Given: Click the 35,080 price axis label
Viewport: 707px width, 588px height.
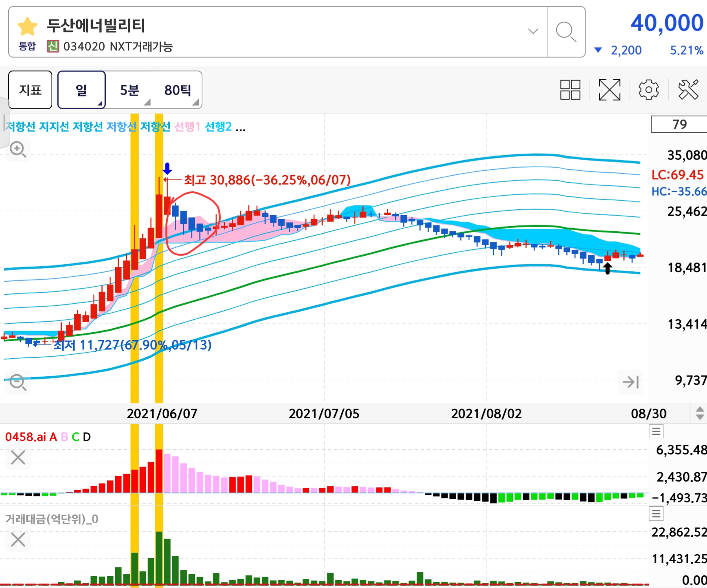Looking at the screenshot, I should coord(687,155).
